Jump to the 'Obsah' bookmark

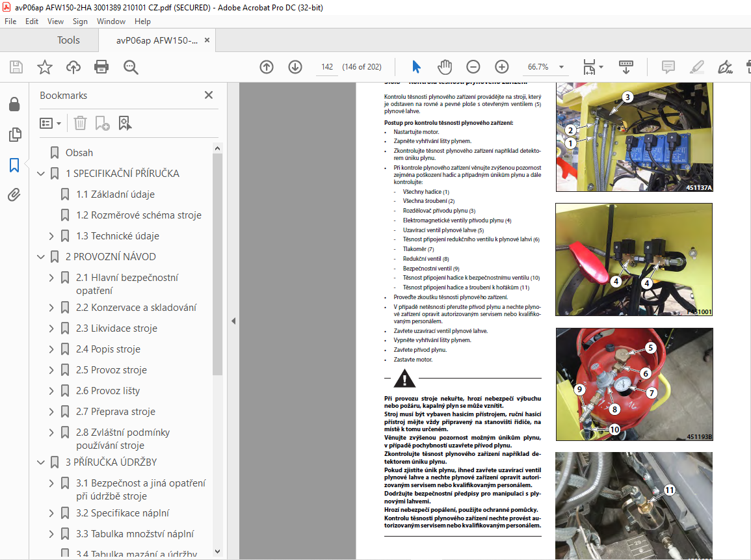click(79, 153)
